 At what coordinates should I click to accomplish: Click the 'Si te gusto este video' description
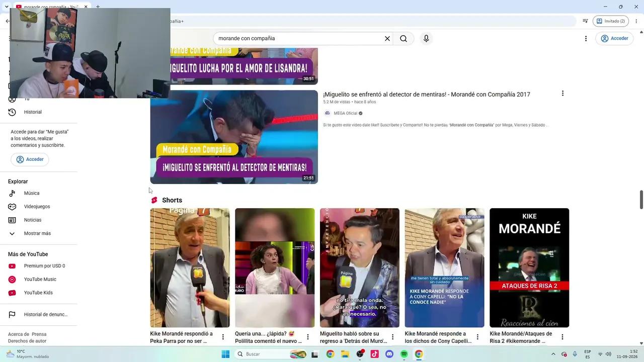click(435, 125)
